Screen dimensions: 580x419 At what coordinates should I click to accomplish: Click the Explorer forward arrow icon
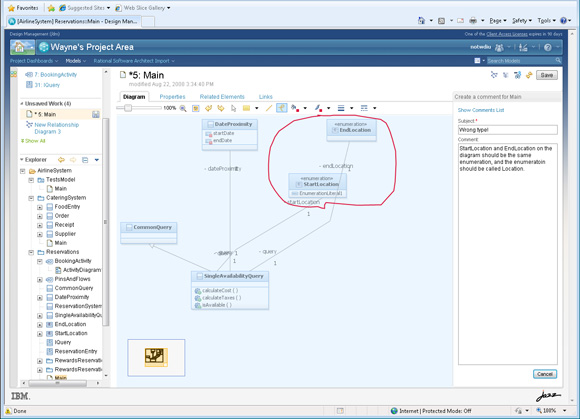[x=73, y=160]
